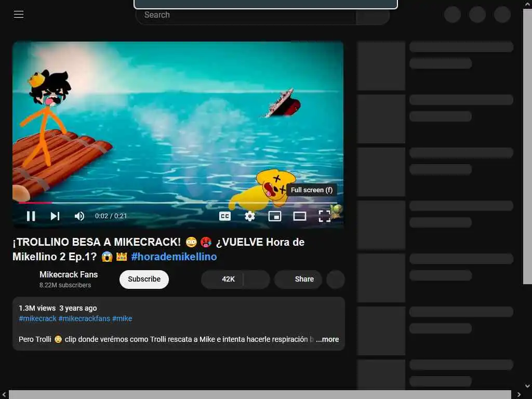Enable miniplayer mode
532x399 pixels.
pyautogui.click(x=275, y=216)
